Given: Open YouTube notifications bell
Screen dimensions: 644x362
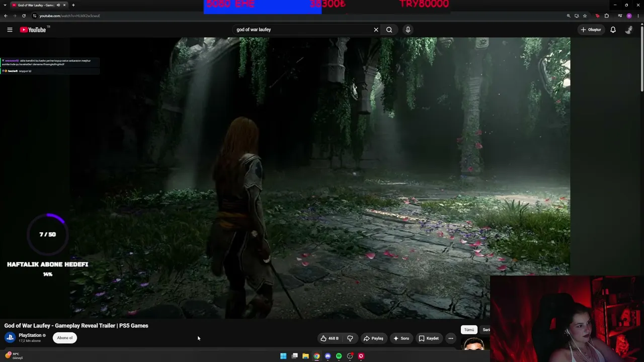Looking at the screenshot, I should 613,30.
